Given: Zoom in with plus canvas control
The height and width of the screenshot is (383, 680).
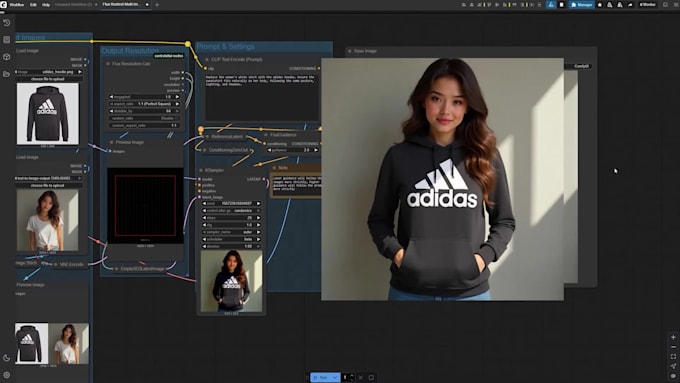Looking at the screenshot, I should click(673, 337).
